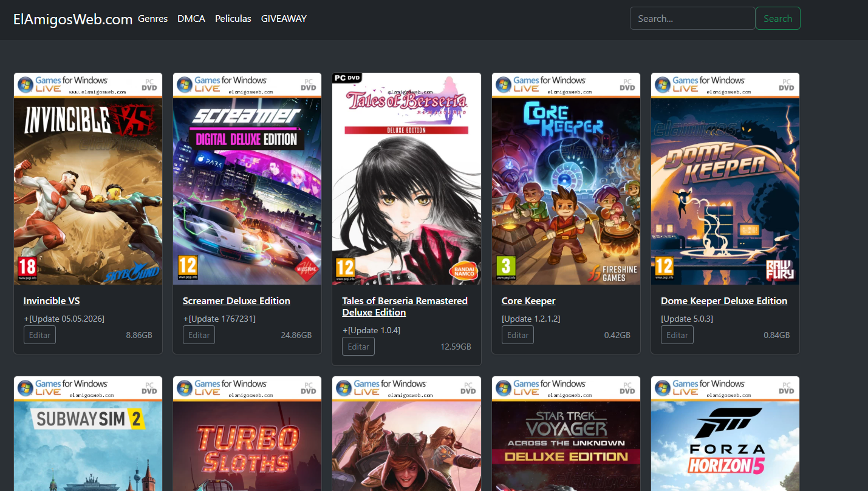Viewport: 868px width, 491px height.
Task: Open the Star Trek Voyager Deluxe Edition cover
Action: [x=566, y=434]
